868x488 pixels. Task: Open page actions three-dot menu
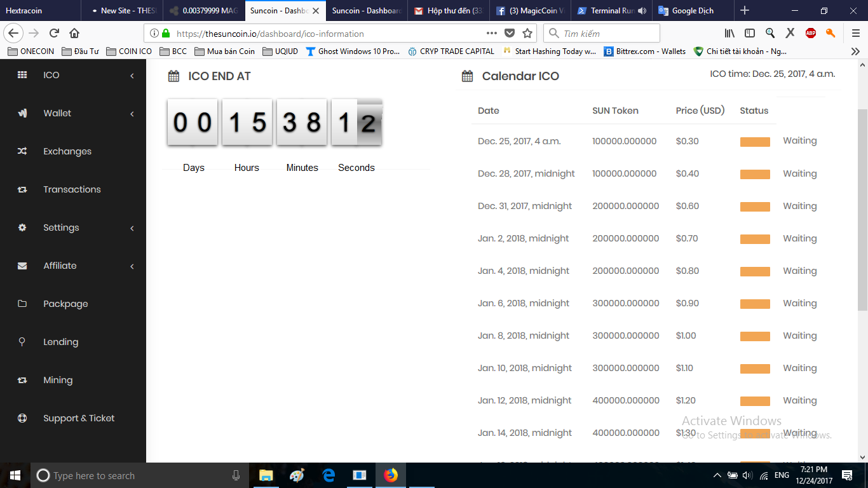pyautogui.click(x=492, y=33)
